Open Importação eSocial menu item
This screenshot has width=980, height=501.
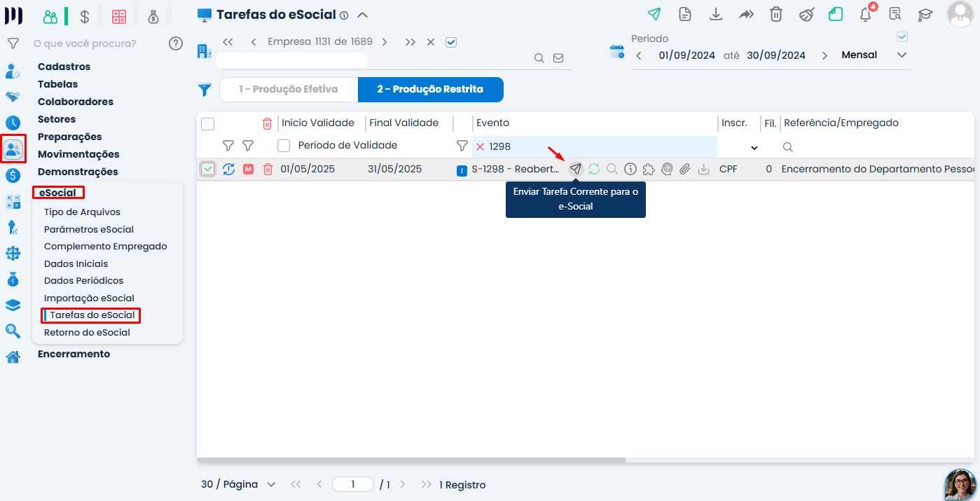pyautogui.click(x=89, y=298)
